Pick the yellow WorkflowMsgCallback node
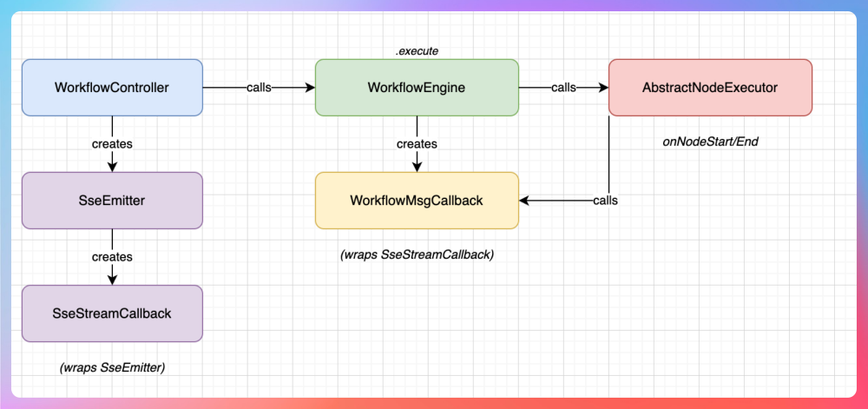Image resolution: width=868 pixels, height=409 pixels. click(417, 201)
